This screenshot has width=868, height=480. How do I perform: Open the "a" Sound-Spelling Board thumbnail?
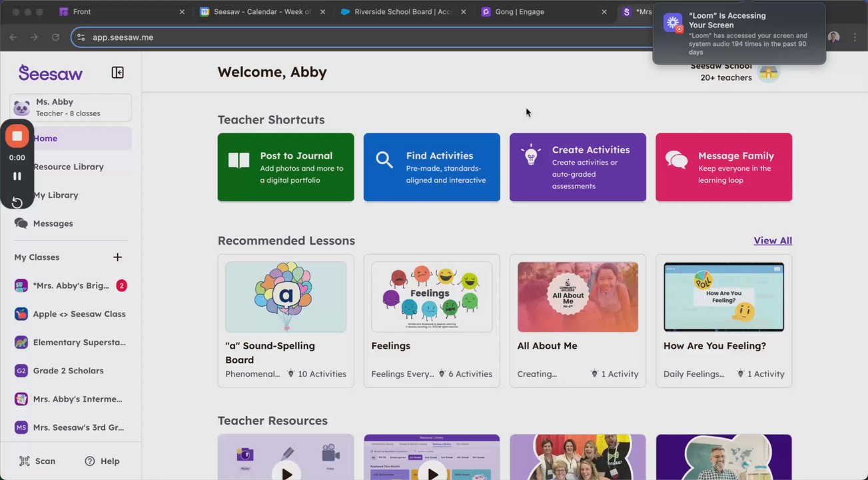click(286, 297)
